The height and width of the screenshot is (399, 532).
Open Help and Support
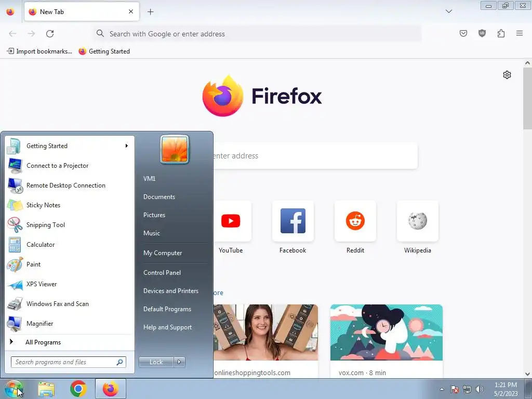click(167, 327)
